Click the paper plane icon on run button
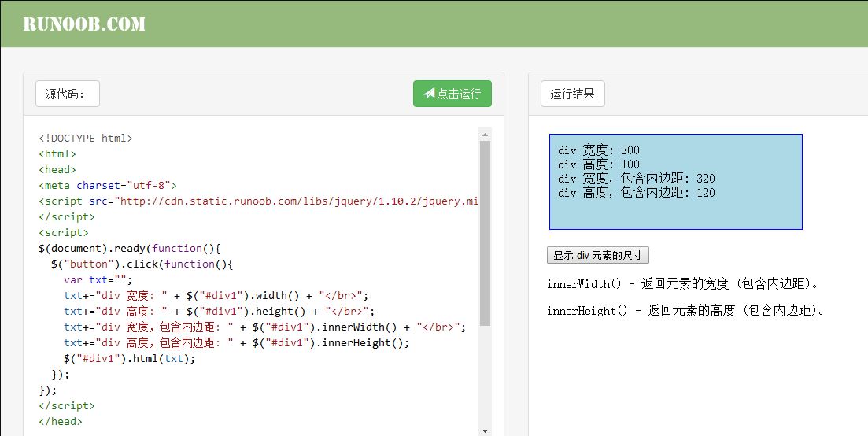 pyautogui.click(x=429, y=94)
